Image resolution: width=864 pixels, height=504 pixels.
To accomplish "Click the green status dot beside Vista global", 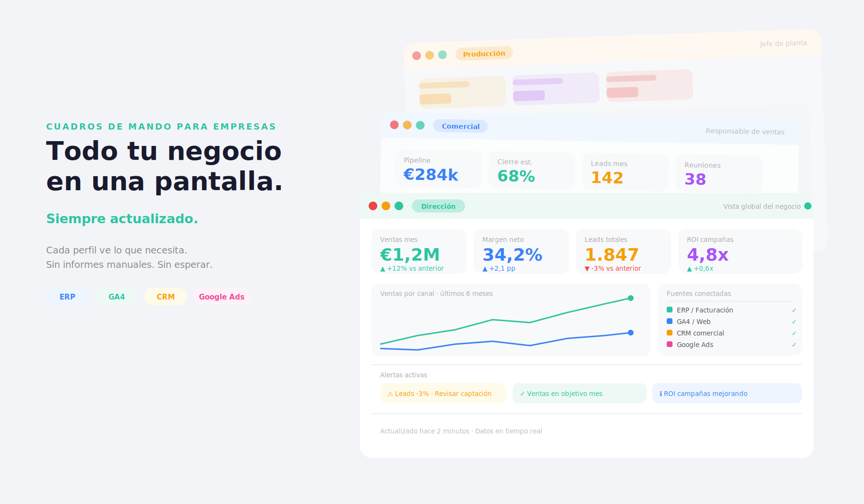I will [808, 206].
